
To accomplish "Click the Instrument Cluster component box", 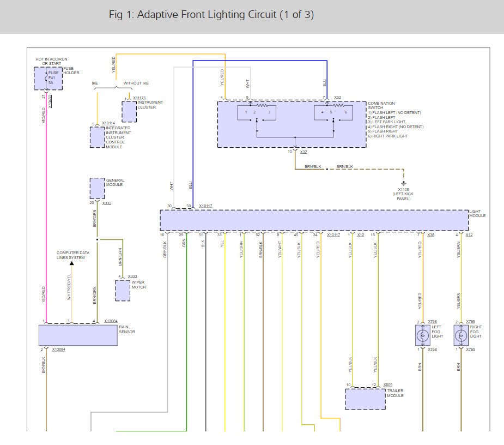I will [x=129, y=112].
